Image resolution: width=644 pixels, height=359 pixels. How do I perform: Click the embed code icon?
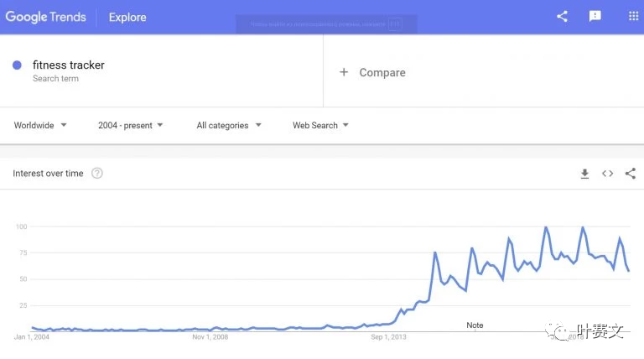(607, 174)
